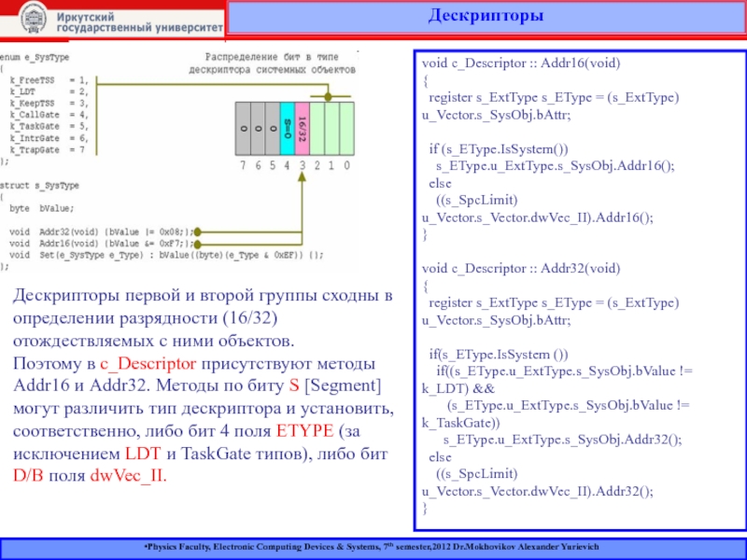This screenshot has height=560, width=747.
Task: Click the arrowhead pointing at bit 3
Action: point(302,177)
